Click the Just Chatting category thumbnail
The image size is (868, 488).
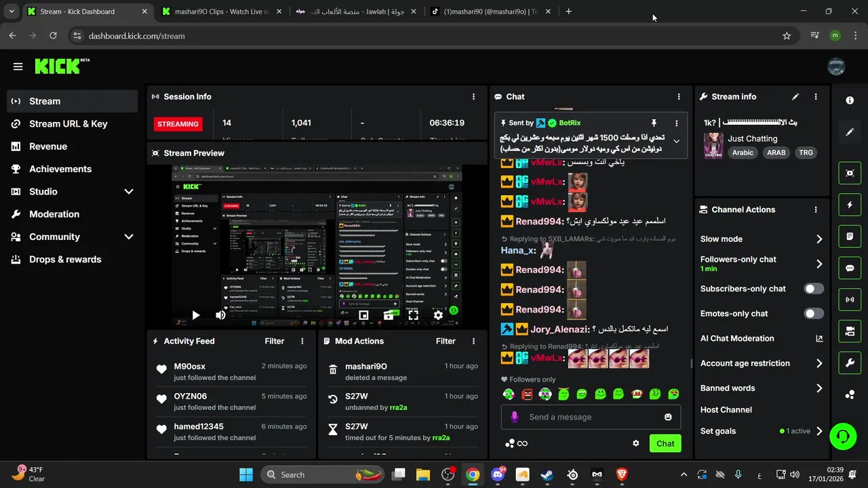pyautogui.click(x=713, y=145)
